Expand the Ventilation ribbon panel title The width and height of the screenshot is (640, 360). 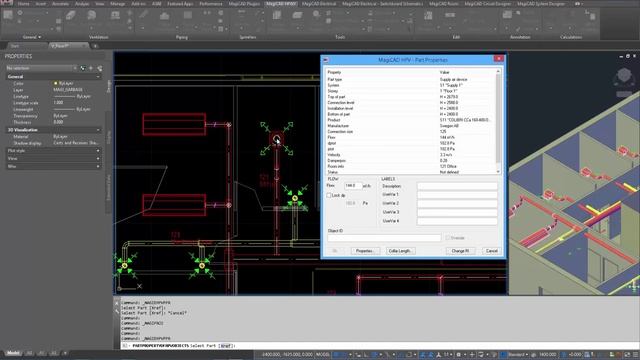98,37
